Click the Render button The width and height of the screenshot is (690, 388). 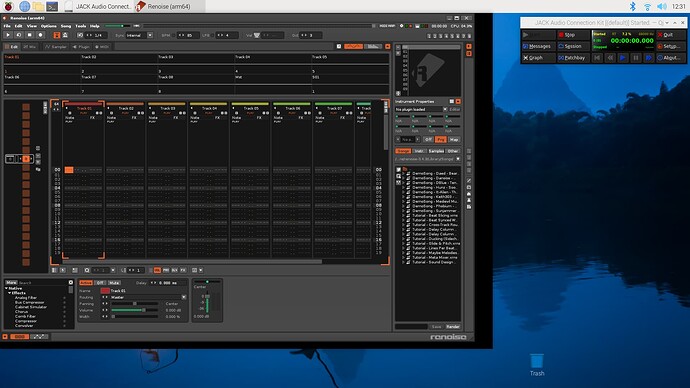(x=452, y=327)
